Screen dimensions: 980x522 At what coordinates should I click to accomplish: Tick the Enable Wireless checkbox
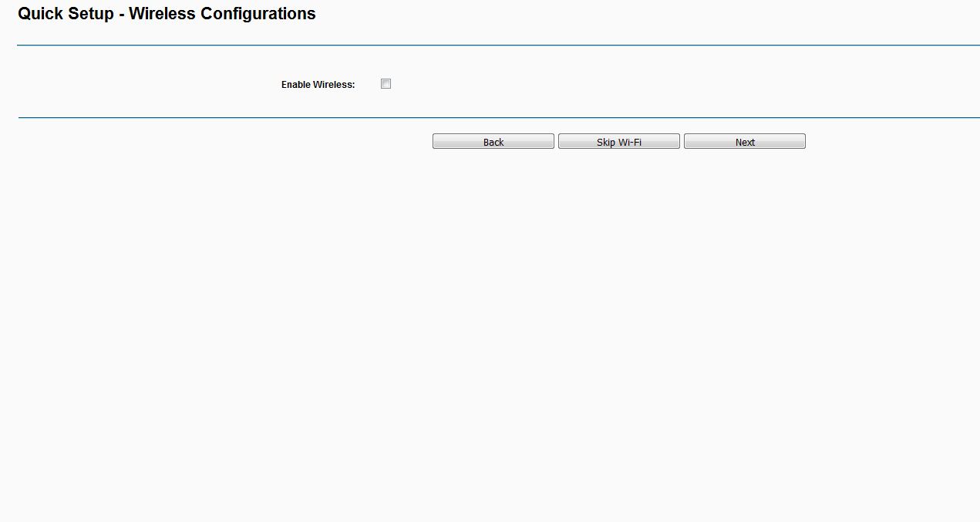coord(386,84)
